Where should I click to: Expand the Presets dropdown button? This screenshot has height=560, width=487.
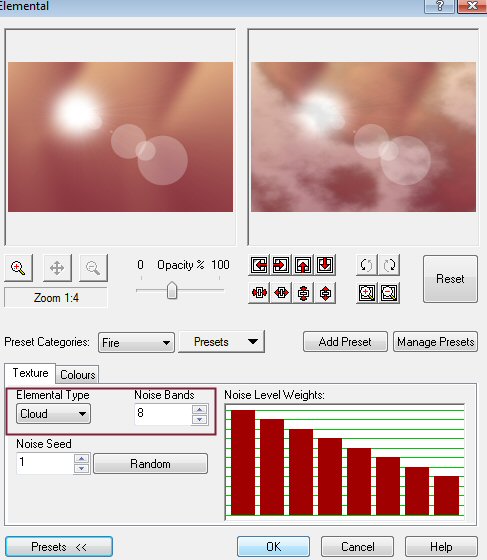[x=221, y=342]
